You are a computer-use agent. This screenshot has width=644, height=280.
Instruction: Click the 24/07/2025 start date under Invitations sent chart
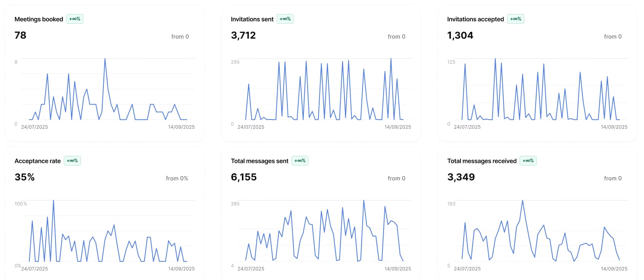[251, 127]
